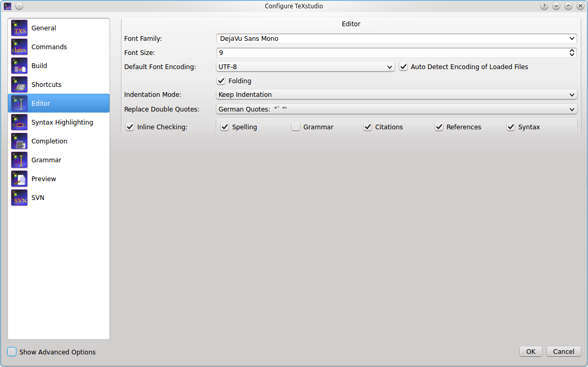Click the Editor icon in sidebar
The image size is (588, 367).
point(19,103)
